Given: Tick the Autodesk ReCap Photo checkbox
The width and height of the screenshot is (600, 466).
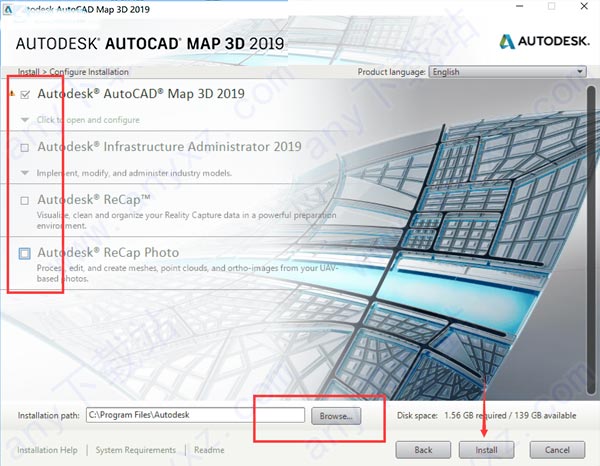Looking at the screenshot, I should point(24,253).
